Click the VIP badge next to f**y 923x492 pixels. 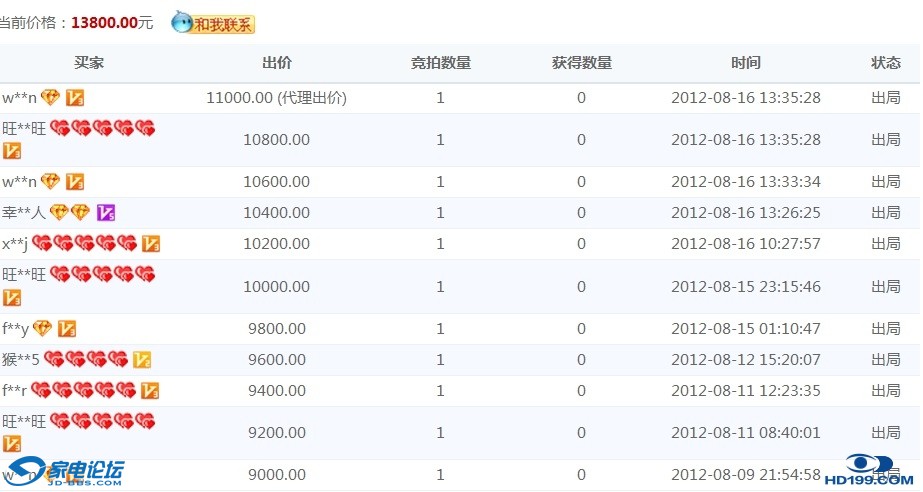tap(67, 329)
